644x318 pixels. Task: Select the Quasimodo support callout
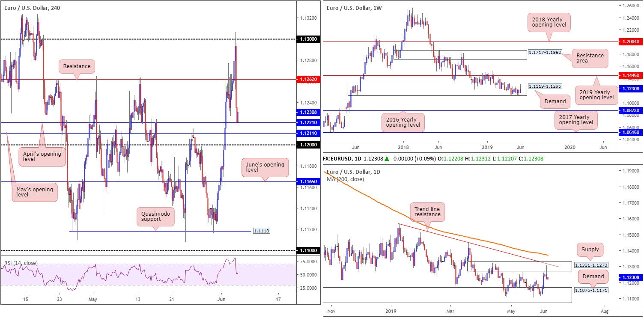point(156,217)
